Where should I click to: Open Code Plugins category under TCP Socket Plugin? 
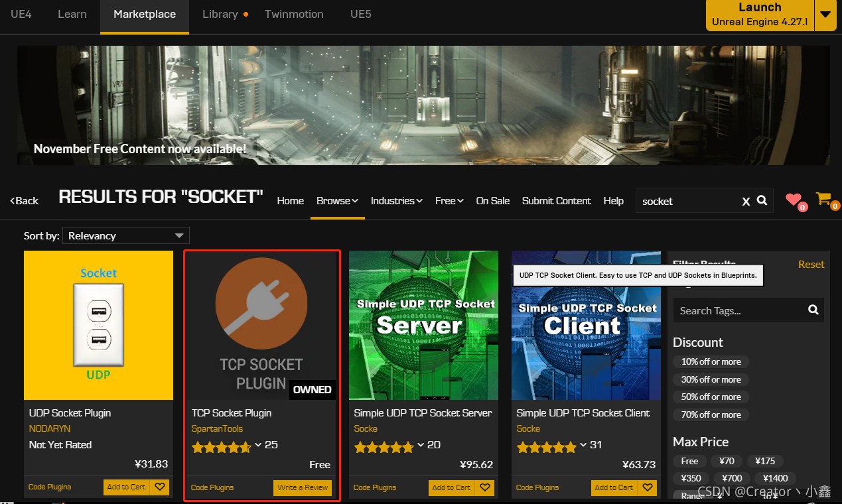coord(212,487)
